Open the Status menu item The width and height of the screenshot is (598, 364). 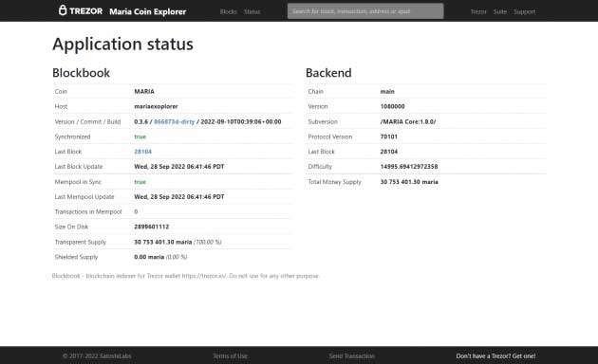[x=252, y=11]
